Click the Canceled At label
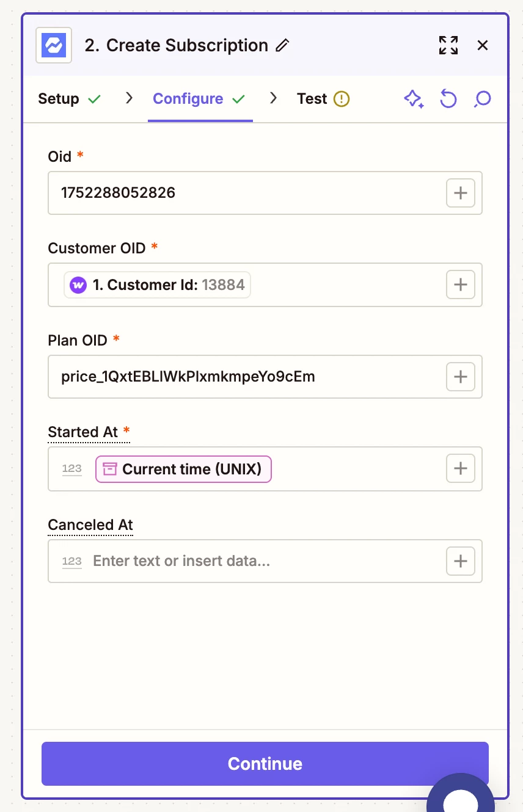The image size is (523, 812). [90, 525]
